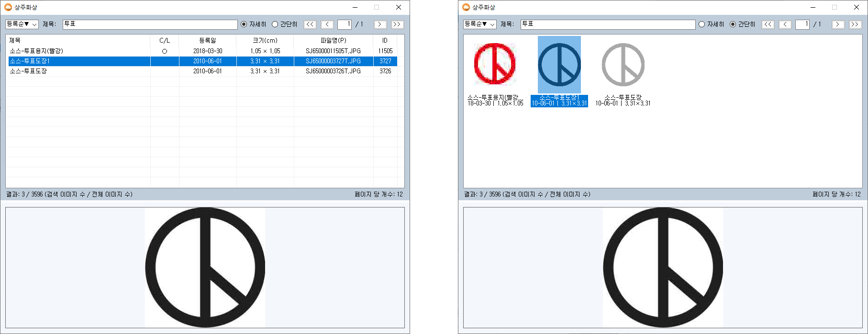Close the left 상주화상 window
This screenshot has width=868, height=334.
click(399, 7)
